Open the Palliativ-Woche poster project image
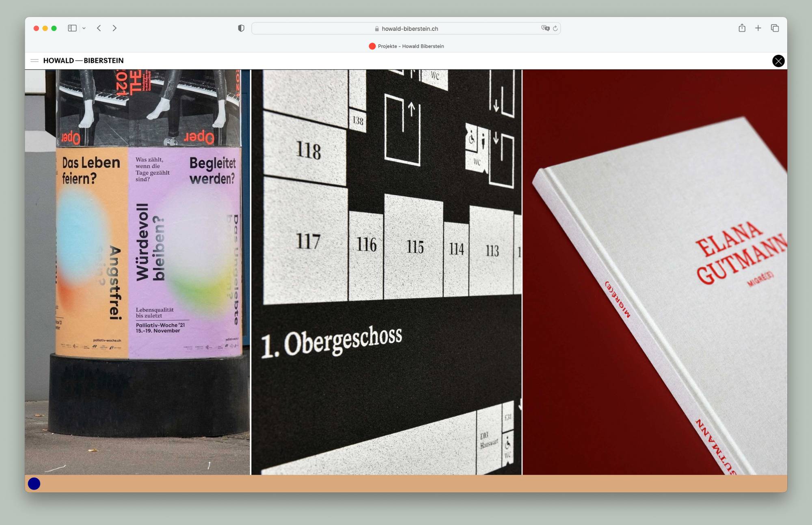 [x=138, y=272]
